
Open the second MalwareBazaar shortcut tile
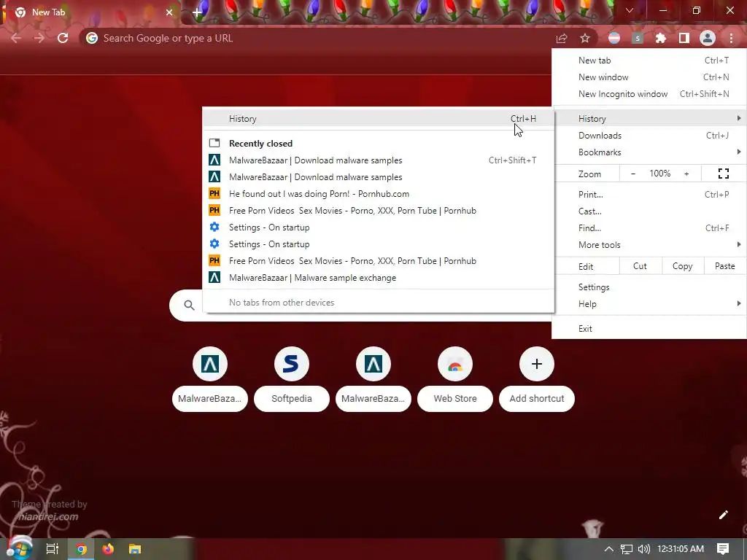pyautogui.click(x=373, y=379)
